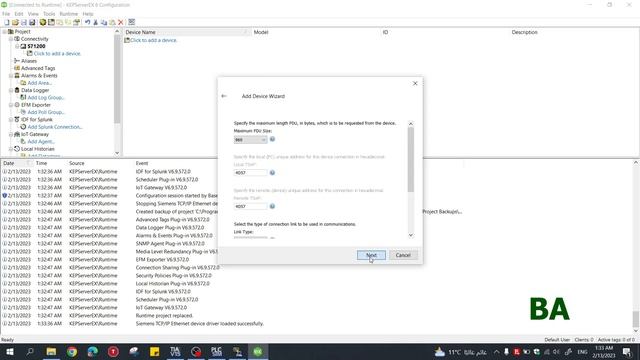The image size is (640, 360).
Task: Collapse the Data Logger node
Action: [x=11, y=90]
